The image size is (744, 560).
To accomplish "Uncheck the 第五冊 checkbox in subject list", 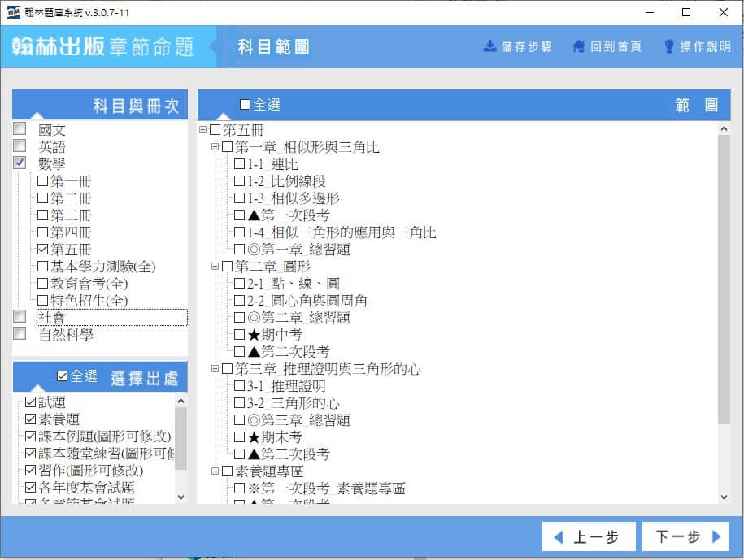I will (43, 249).
